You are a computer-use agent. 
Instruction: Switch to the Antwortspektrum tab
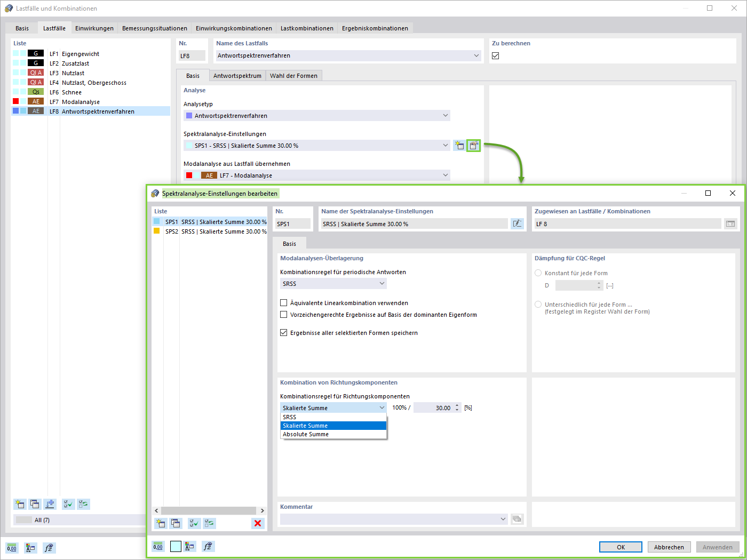[237, 76]
